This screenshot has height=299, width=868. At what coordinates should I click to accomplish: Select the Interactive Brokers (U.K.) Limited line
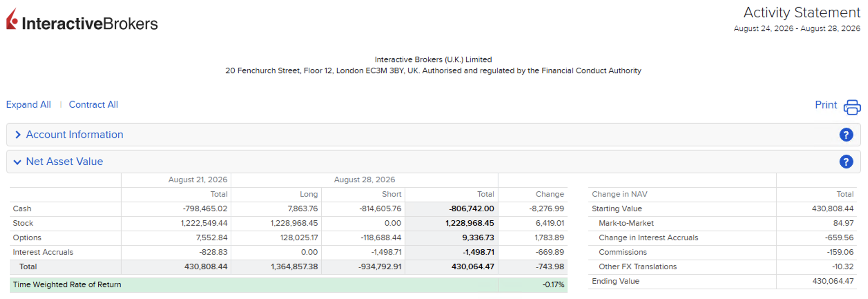pos(433,59)
